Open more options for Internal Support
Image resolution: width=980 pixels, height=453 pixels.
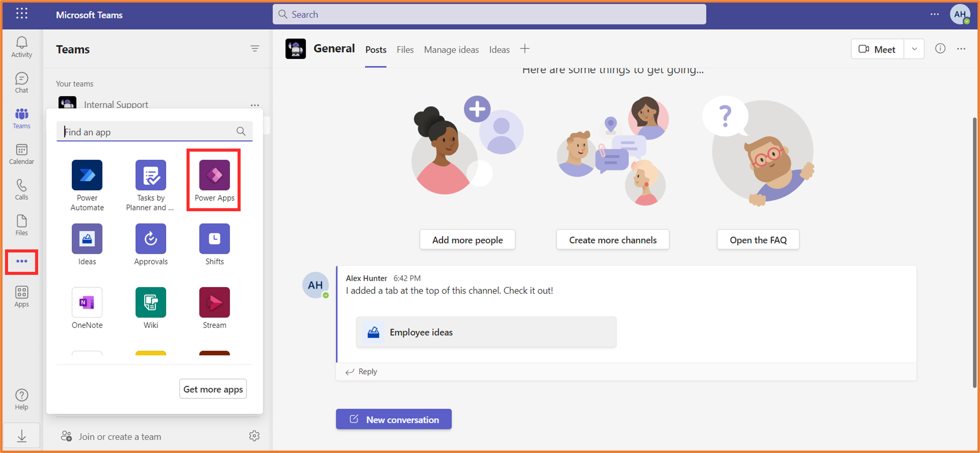click(255, 105)
